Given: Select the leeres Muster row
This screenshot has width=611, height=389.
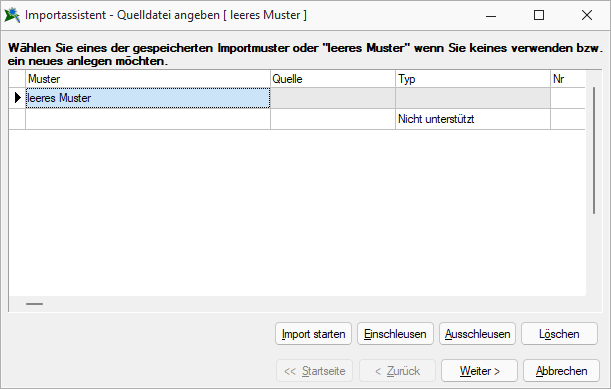Looking at the screenshot, I should click(297, 98).
